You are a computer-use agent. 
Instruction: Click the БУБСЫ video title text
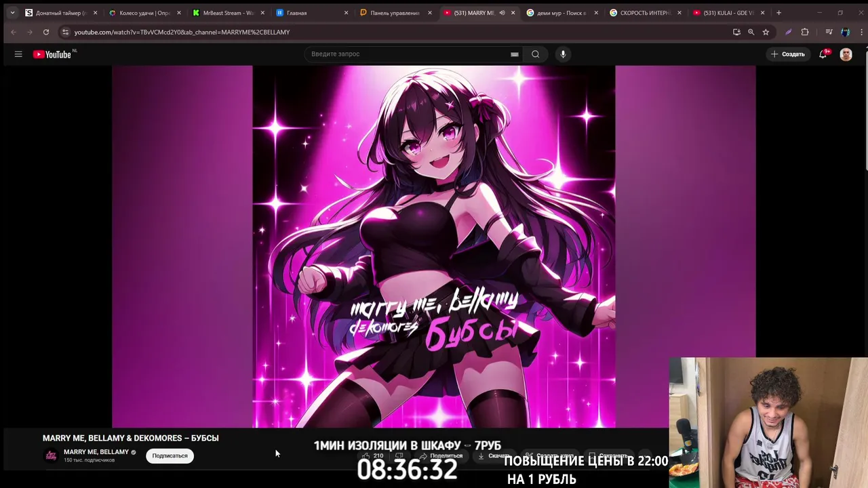pyautogui.click(x=131, y=439)
